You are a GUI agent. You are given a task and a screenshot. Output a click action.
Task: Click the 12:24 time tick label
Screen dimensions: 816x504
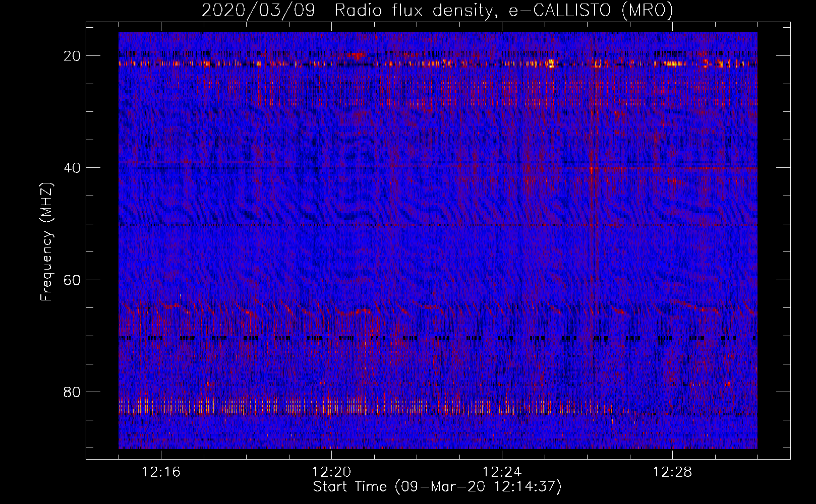[x=502, y=472]
